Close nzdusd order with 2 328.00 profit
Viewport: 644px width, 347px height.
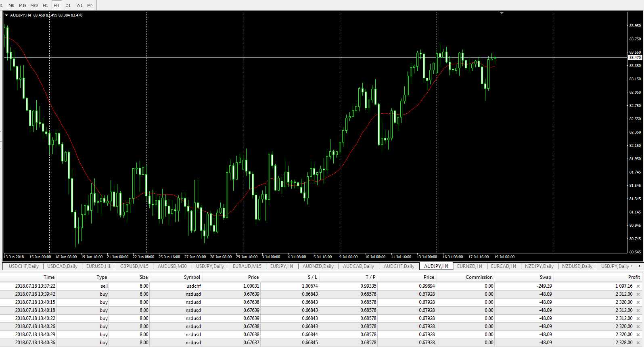pyautogui.click(x=638, y=343)
